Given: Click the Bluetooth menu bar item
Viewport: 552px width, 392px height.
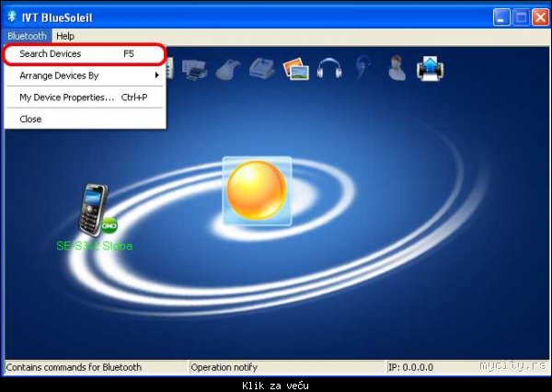Looking at the screenshot, I should click(x=27, y=36).
